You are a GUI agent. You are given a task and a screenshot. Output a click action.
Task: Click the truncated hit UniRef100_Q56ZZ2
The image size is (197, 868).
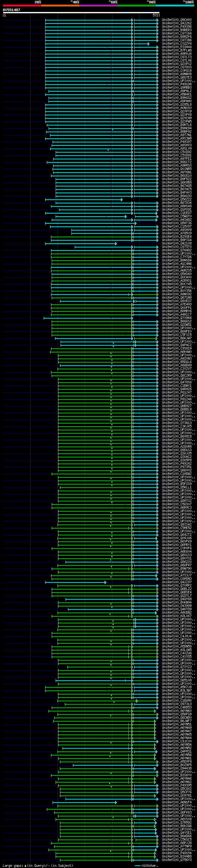[177, 200]
